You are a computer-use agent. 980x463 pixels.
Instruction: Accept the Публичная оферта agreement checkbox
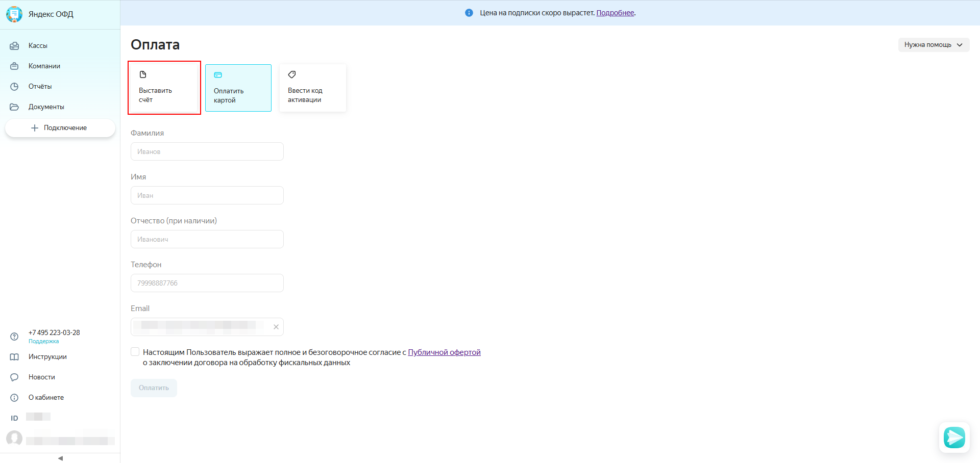pyautogui.click(x=135, y=352)
